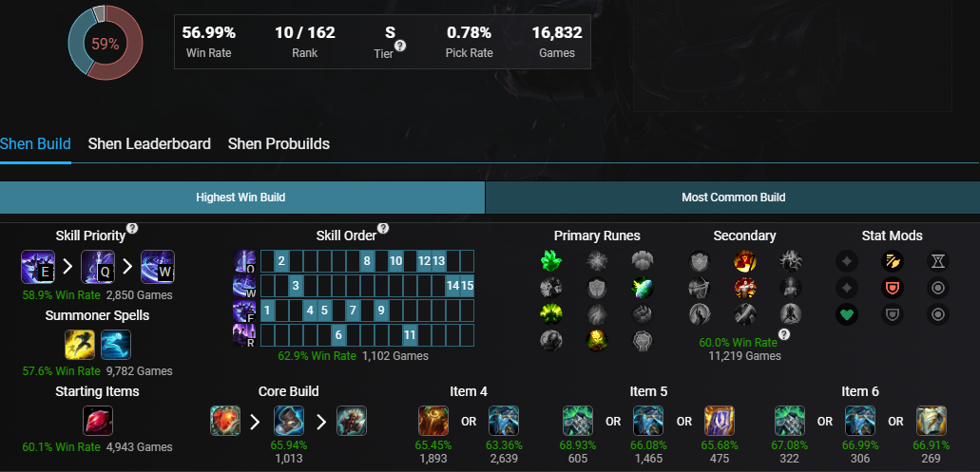Click the red starting item icon
Image resolution: width=980 pixels, height=472 pixels.
coord(98,420)
